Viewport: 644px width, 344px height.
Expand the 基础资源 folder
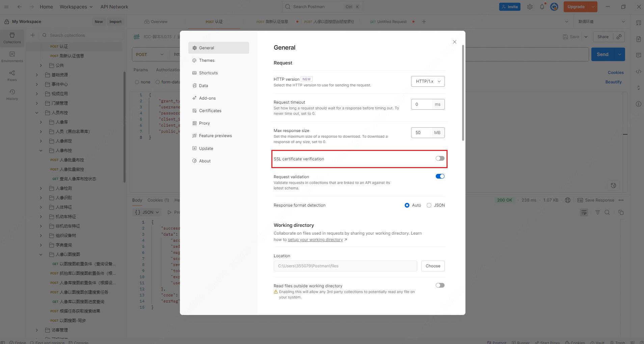(37, 75)
